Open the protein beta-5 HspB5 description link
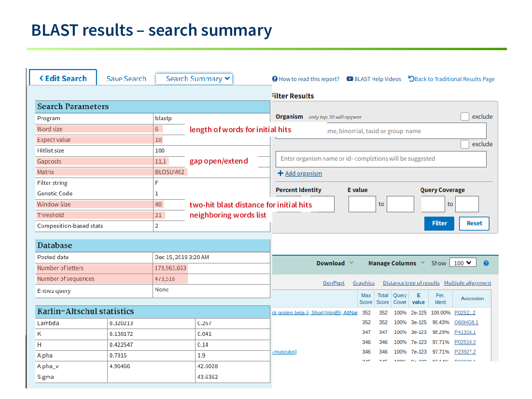532x399 pixels. click(x=315, y=313)
